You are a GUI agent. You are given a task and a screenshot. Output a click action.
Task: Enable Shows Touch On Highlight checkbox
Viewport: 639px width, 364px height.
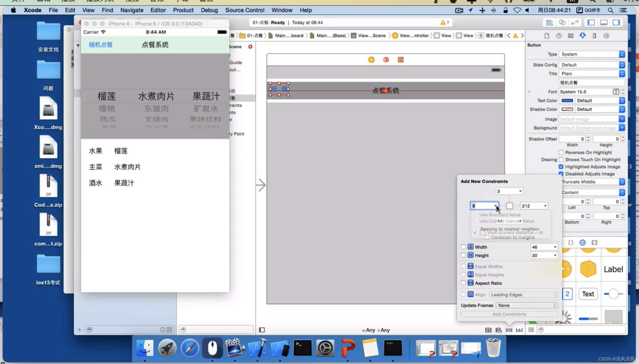point(561,160)
